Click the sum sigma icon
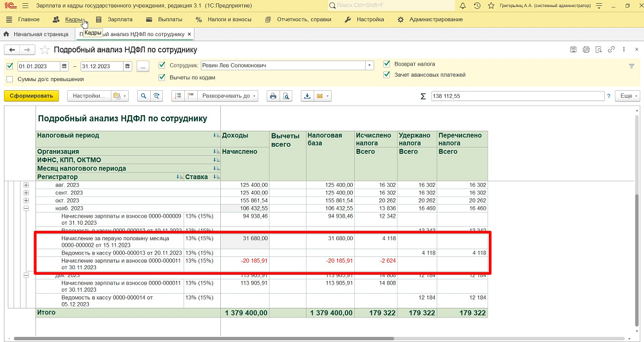 pyautogui.click(x=423, y=96)
